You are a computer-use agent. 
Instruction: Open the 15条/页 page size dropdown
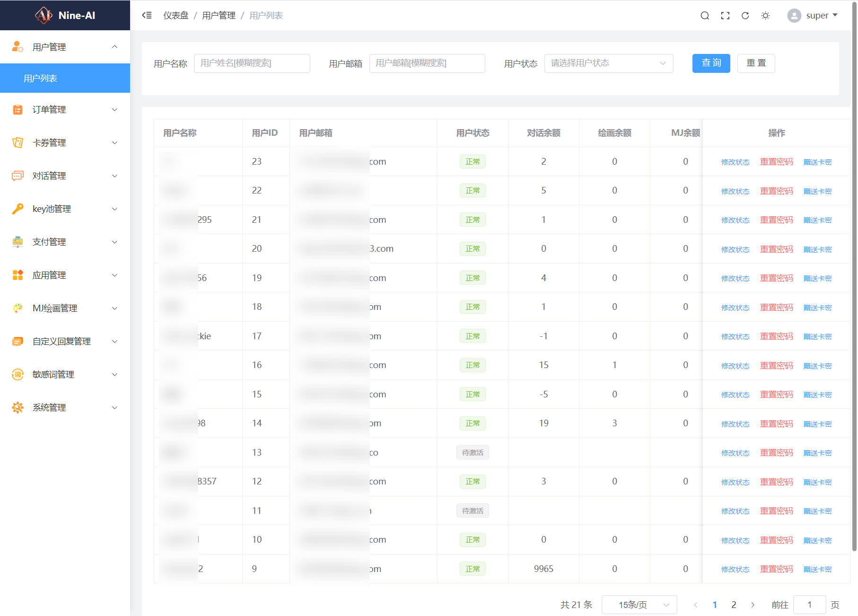(639, 605)
